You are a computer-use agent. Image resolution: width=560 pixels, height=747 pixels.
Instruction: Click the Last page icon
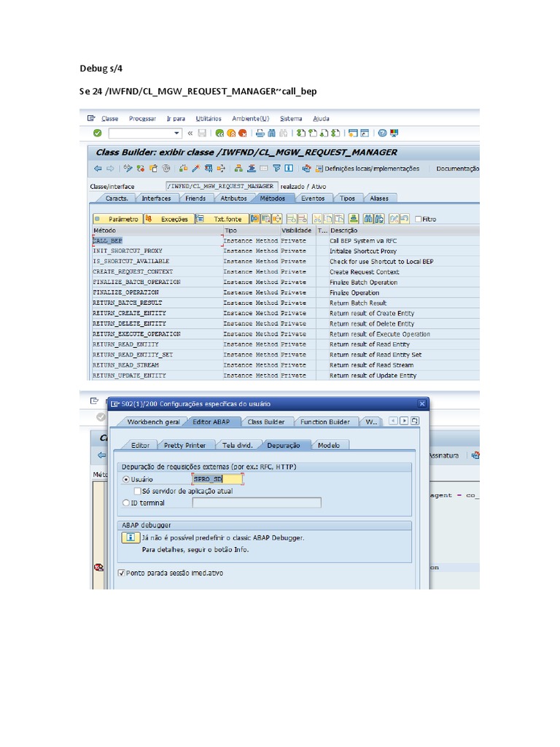(335, 133)
